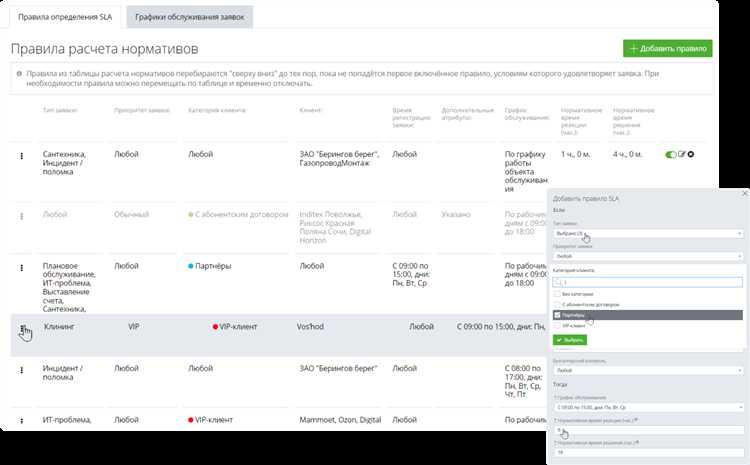This screenshot has width=750, height=465.
Task: Click the dots handle on the Плановое обслуживание row
Action: pos(22,267)
